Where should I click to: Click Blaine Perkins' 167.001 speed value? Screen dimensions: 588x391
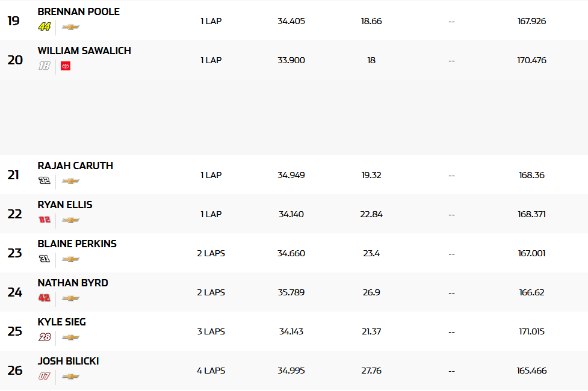click(x=531, y=253)
